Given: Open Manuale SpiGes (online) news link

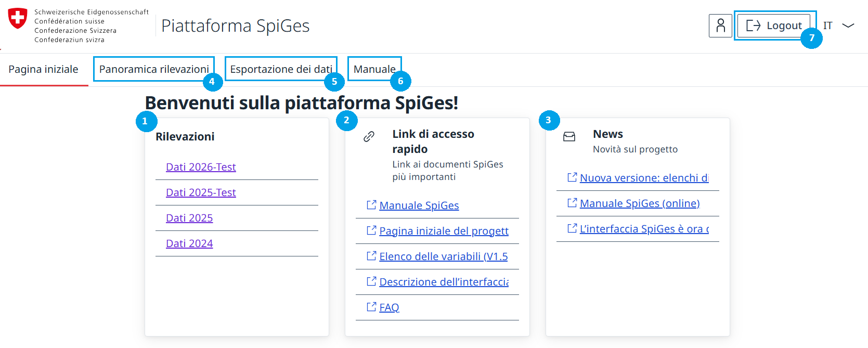Looking at the screenshot, I should coord(640,203).
